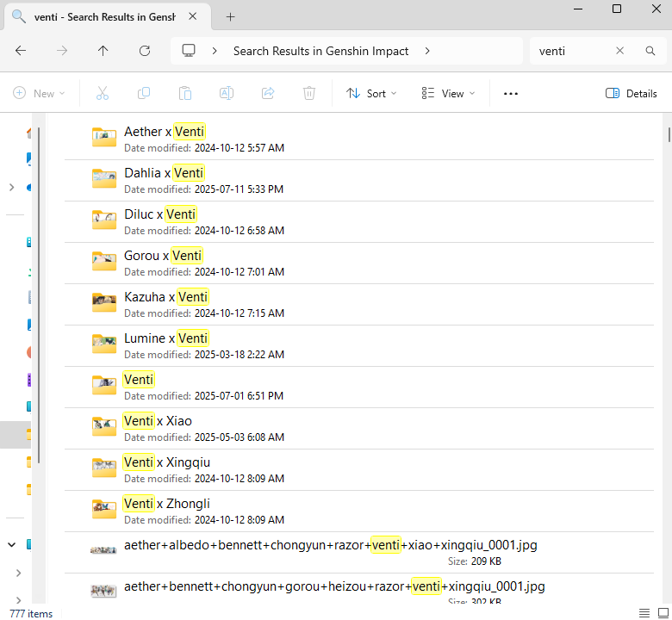Click Lumine x Venti folder icon
This screenshot has height=620, width=672.
tap(104, 344)
